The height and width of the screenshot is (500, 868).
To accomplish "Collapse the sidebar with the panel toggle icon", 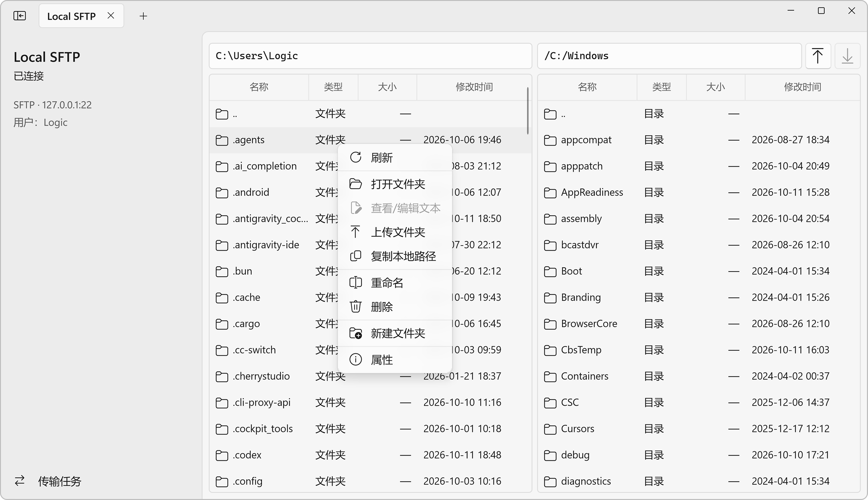I will [20, 16].
